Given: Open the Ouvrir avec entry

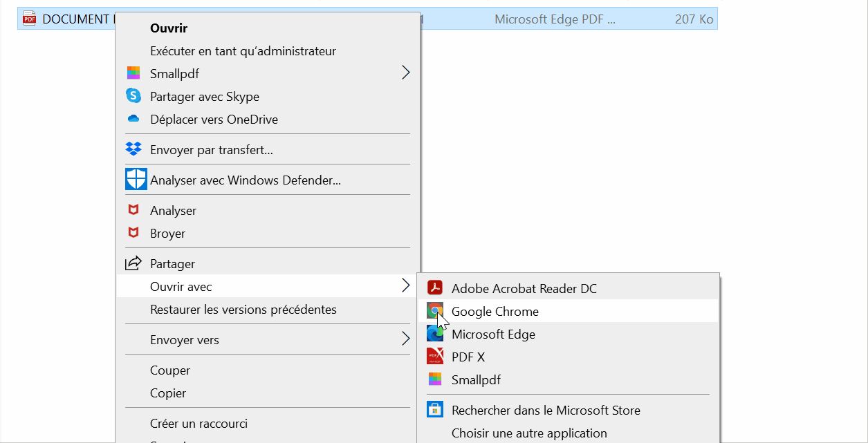Looking at the screenshot, I should [x=268, y=287].
